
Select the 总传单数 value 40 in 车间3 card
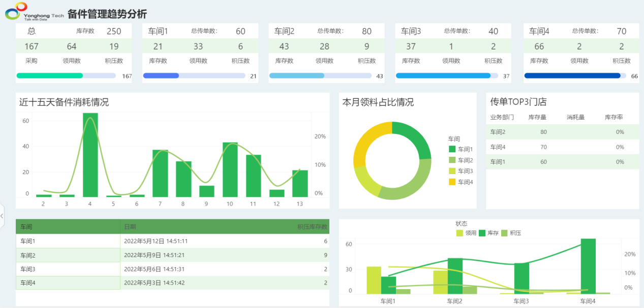click(x=494, y=31)
